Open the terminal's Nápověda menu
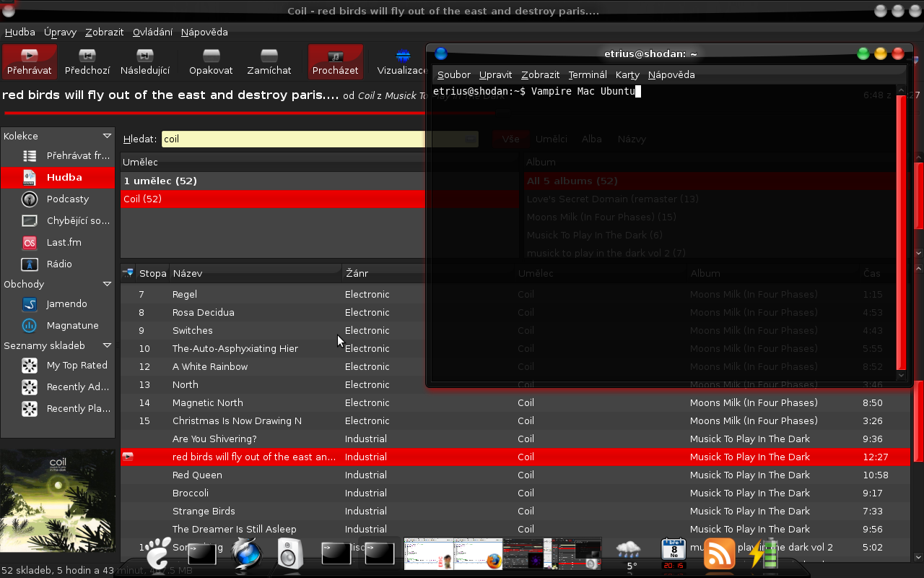This screenshot has width=924, height=578. 671,74
